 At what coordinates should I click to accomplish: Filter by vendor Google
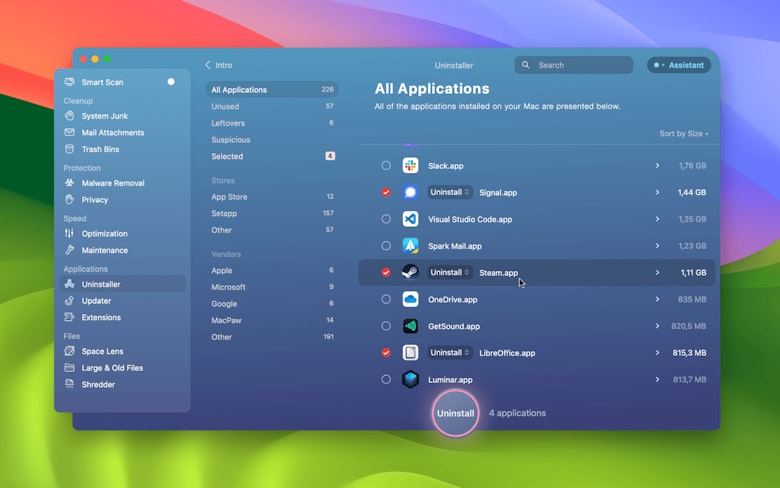coord(272,303)
